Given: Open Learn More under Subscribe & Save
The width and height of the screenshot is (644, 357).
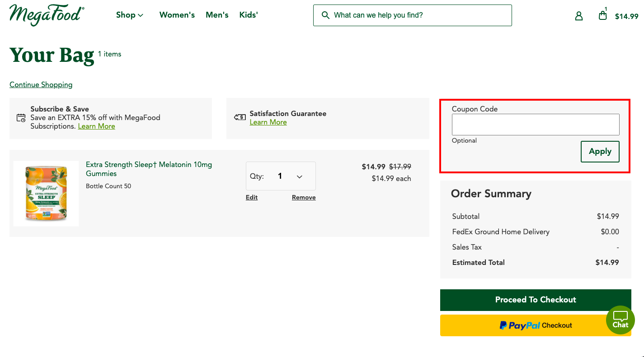Looking at the screenshot, I should [x=97, y=126].
